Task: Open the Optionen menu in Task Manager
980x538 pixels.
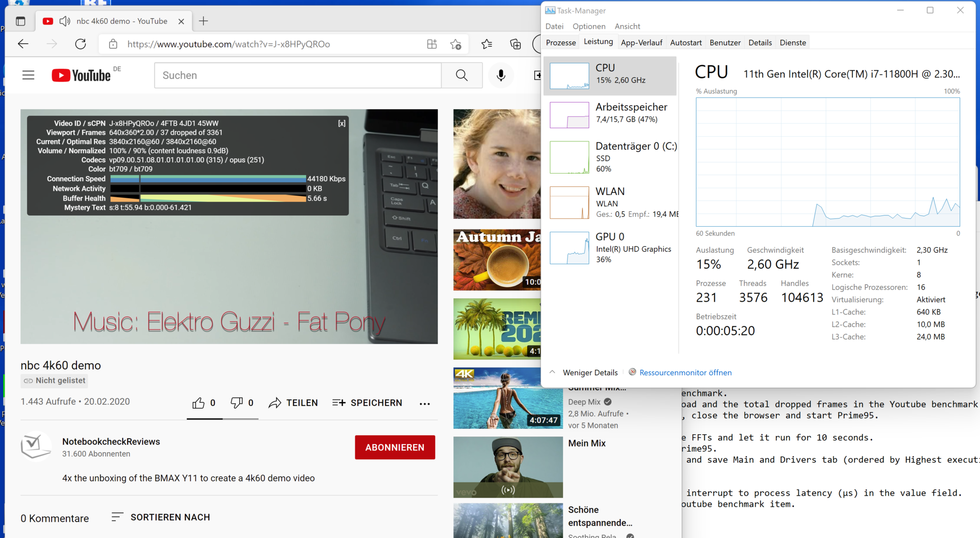Action: 589,27
